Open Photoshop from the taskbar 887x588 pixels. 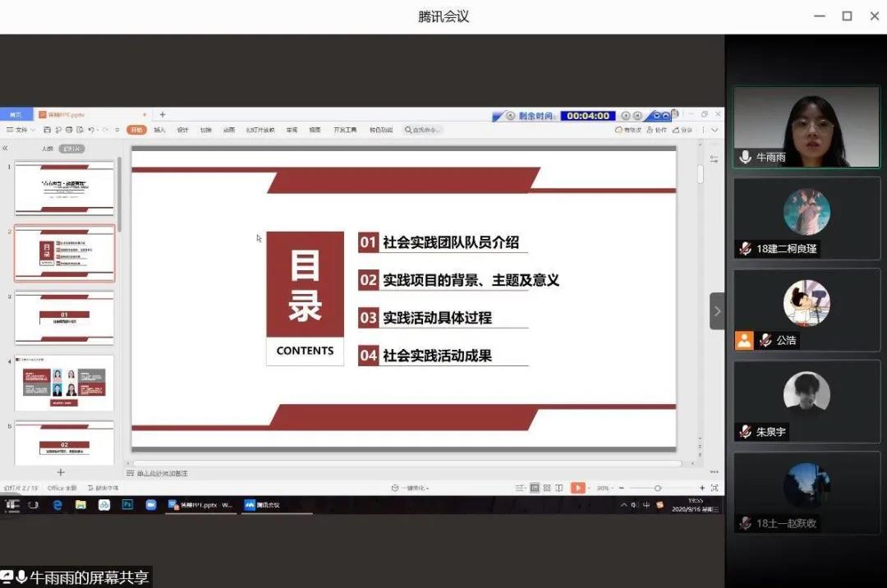click(x=127, y=505)
